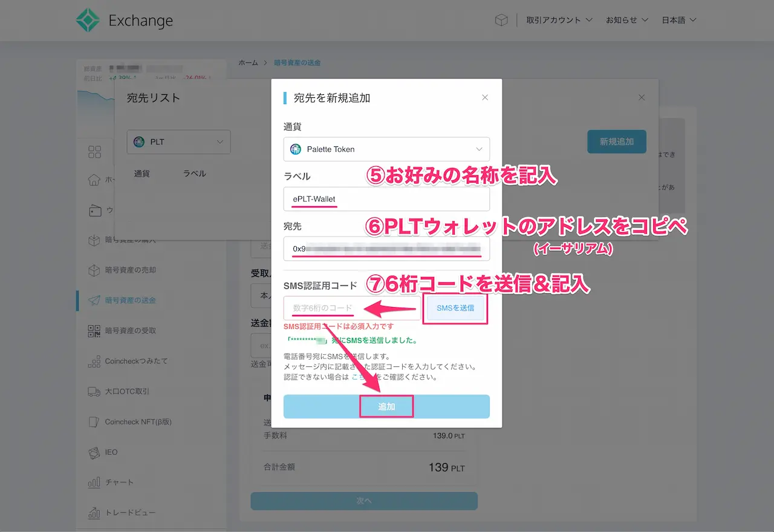Open 暗号資産の受取 in sidebar
Viewport: 774px width, 532px height.
point(131,331)
